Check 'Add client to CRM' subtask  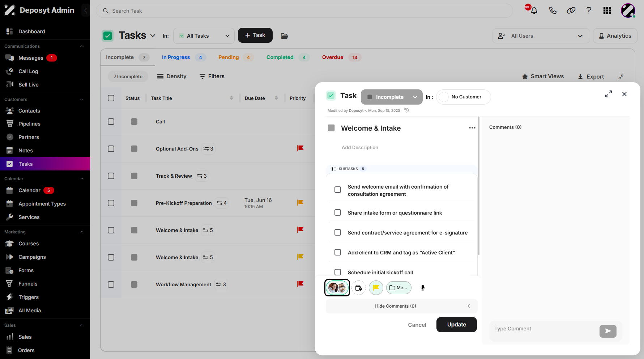[338, 252]
